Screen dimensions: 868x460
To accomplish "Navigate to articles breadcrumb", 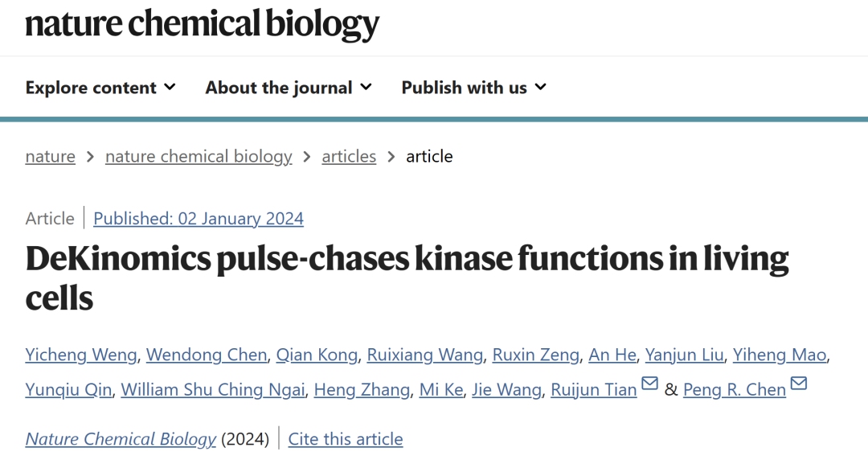I will pos(349,156).
